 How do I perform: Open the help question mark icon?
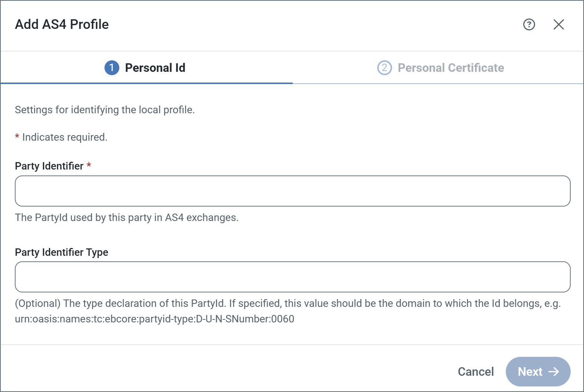coord(529,24)
